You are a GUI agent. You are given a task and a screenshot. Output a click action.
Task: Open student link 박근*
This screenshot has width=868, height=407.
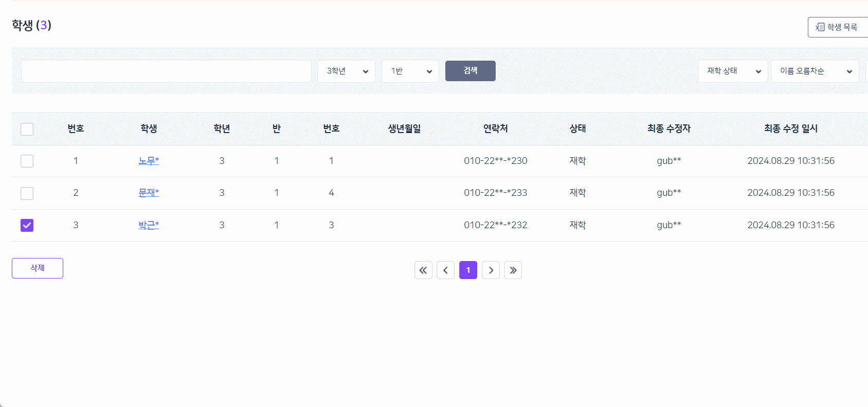[x=149, y=225]
